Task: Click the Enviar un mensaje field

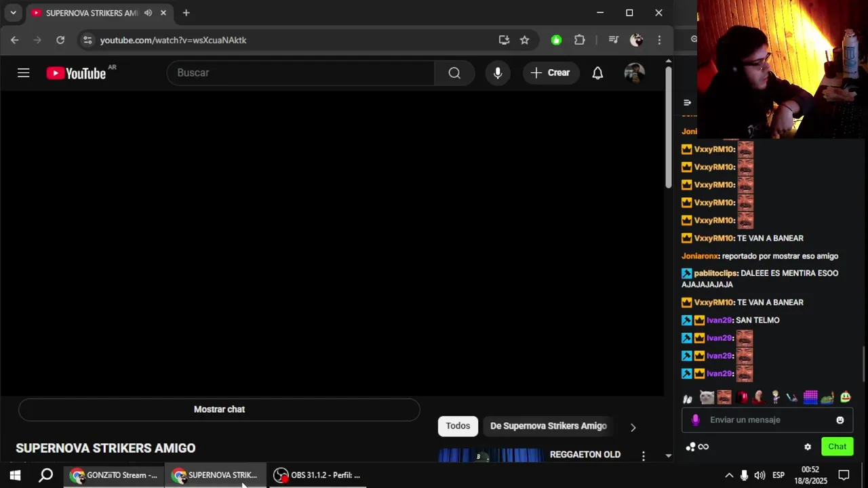Action: pos(766,420)
